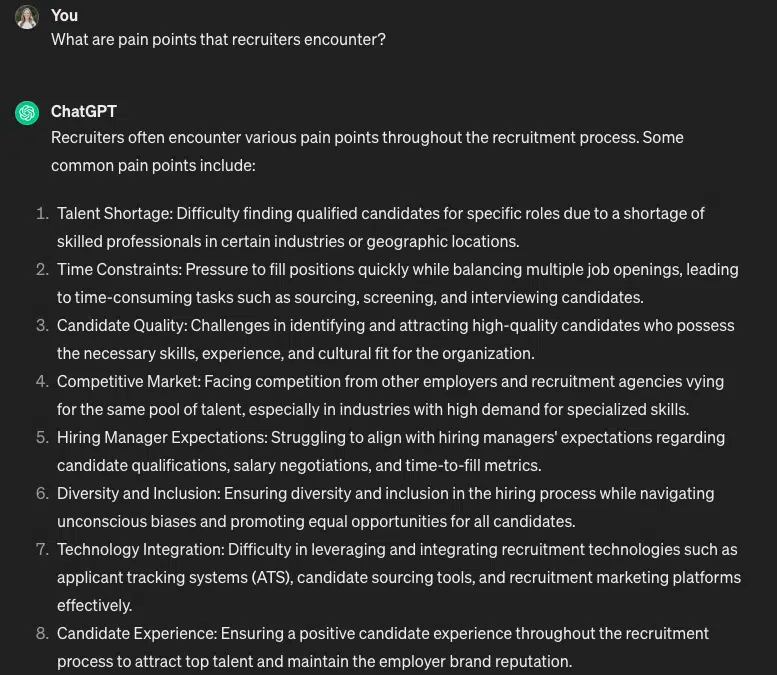This screenshot has width=777, height=675.
Task: Click the user profile avatar picture
Action: click(27, 17)
